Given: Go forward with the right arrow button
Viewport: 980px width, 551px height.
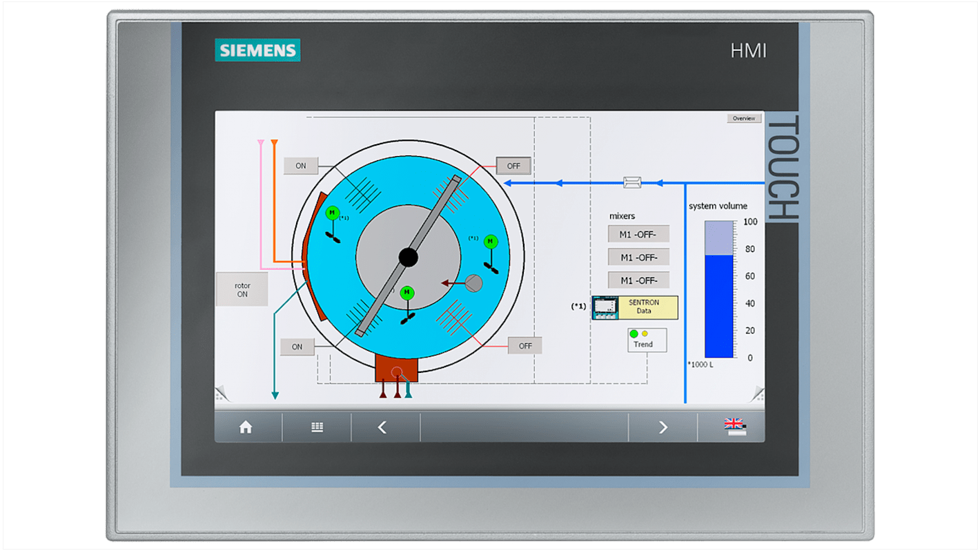Looking at the screenshot, I should click(x=663, y=427).
